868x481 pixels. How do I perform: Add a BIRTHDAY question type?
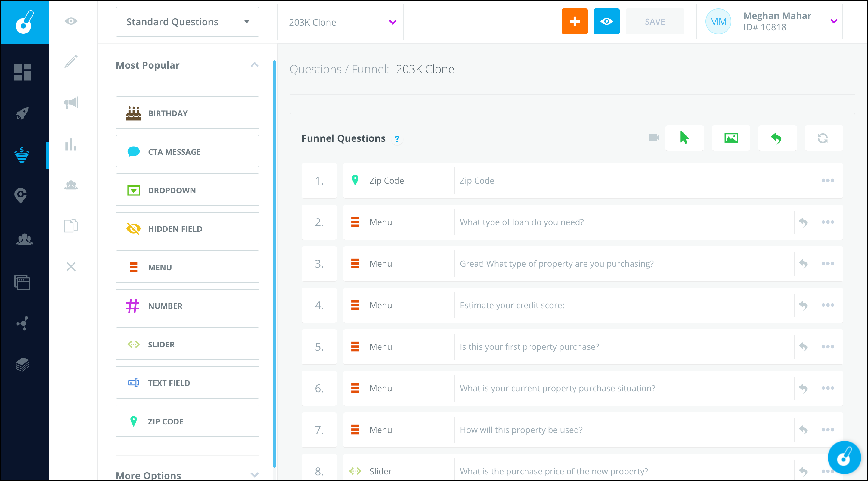[x=187, y=113]
